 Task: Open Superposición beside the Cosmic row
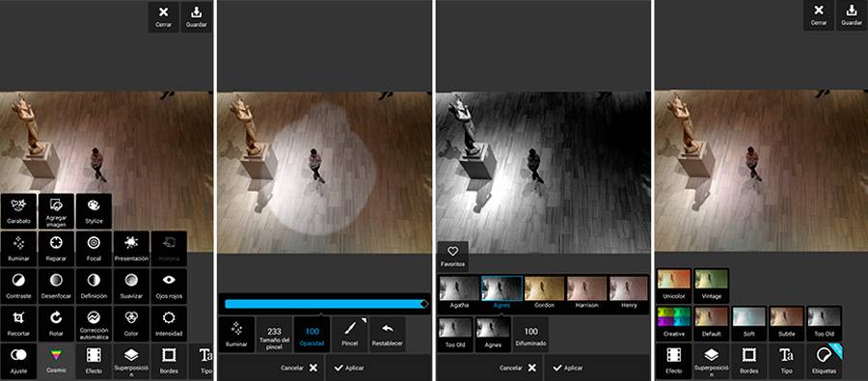(x=132, y=361)
